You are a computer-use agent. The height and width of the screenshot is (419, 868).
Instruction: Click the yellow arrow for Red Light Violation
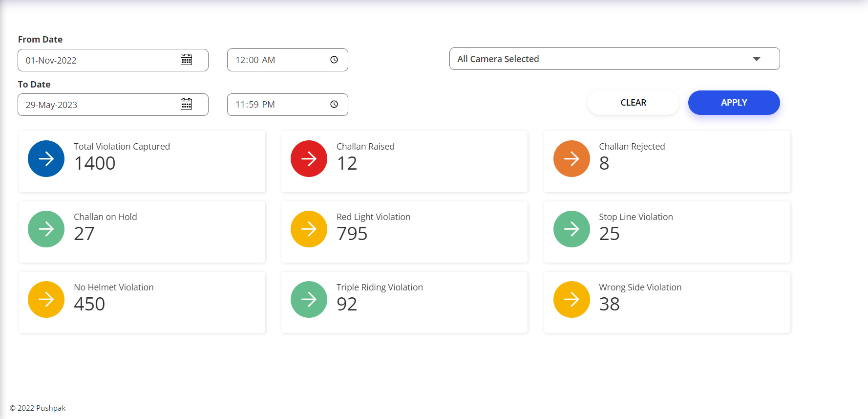[x=309, y=229]
